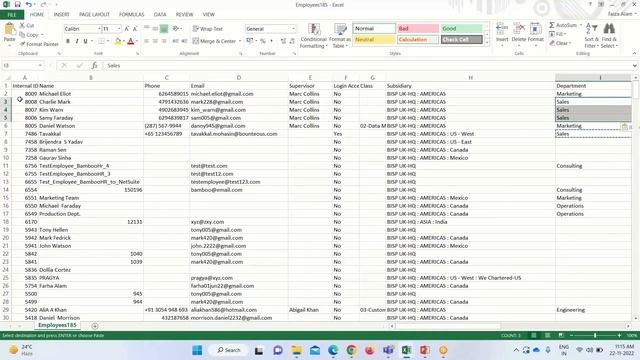Image resolution: width=640 pixels, height=360 pixels.
Task: Open PowerPoint from the Windows taskbar
Action: tap(424, 350)
